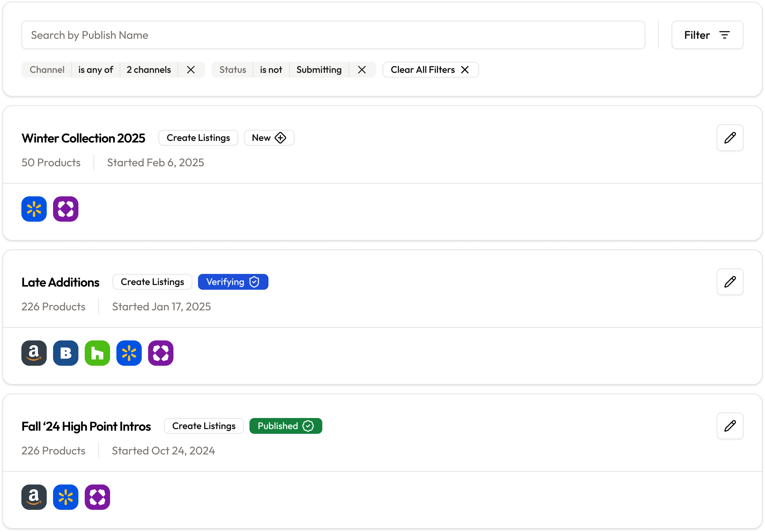
Task: Edit Late Additions using the pencil icon
Action: [x=730, y=282]
